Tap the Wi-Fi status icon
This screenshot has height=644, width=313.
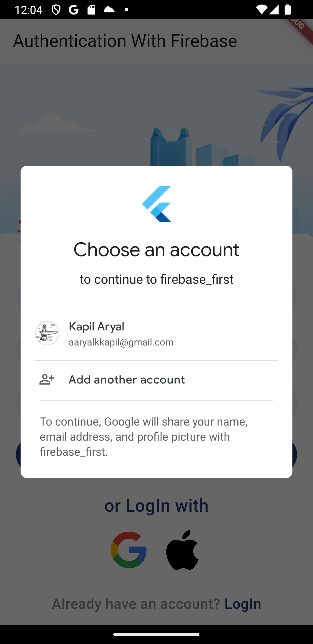[x=261, y=10]
